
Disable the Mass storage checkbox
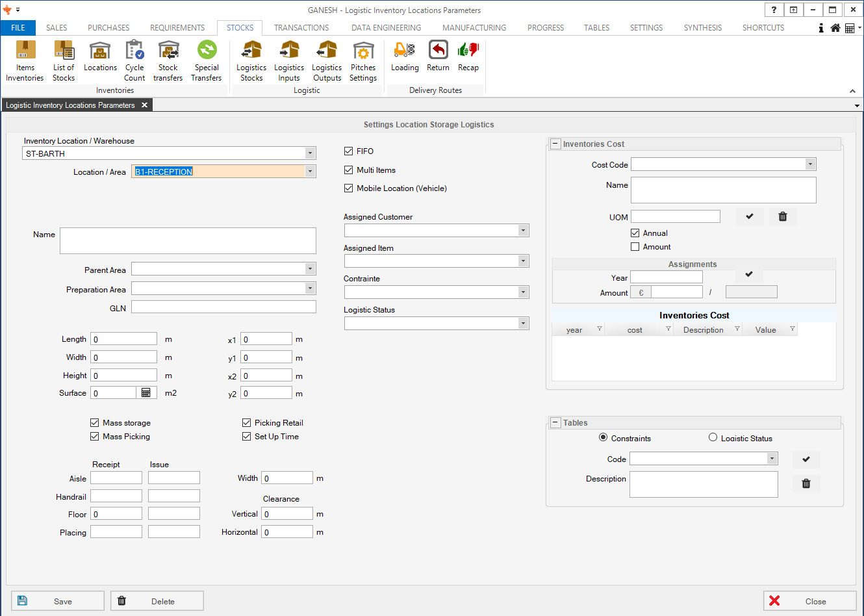click(x=95, y=423)
